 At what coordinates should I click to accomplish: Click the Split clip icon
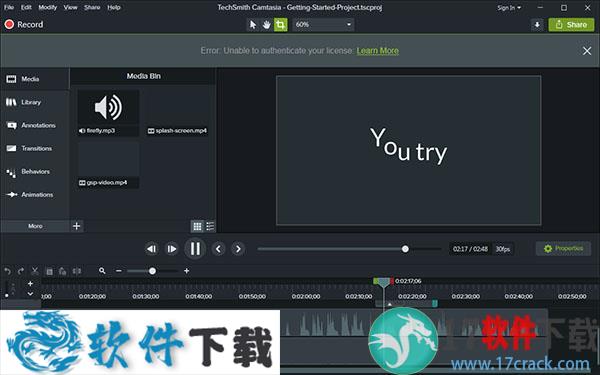click(77, 271)
